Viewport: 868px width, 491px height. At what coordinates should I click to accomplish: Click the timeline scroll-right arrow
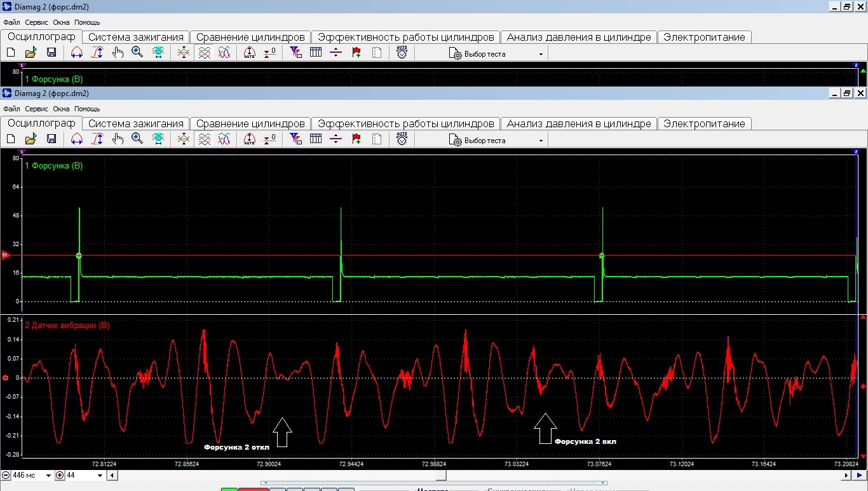pos(846,475)
